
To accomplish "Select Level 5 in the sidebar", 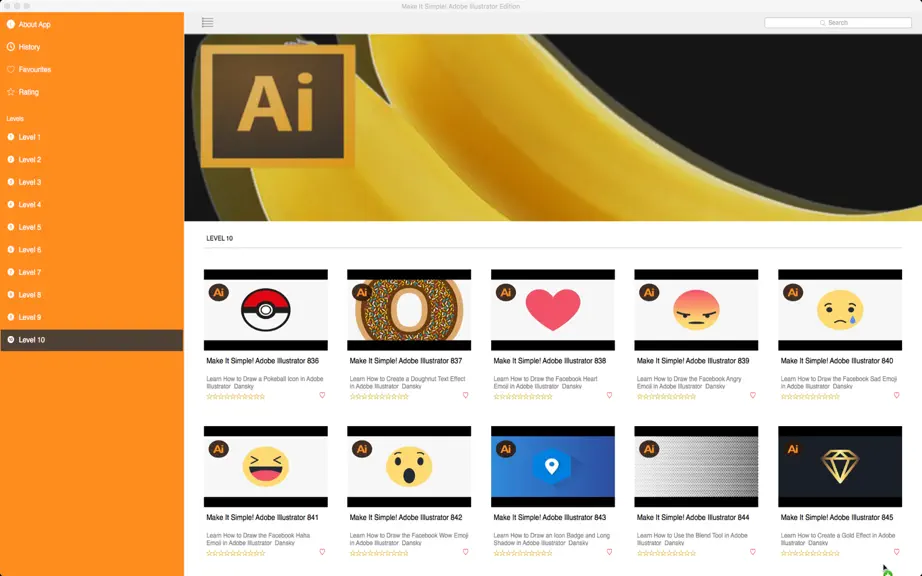I will (x=92, y=227).
